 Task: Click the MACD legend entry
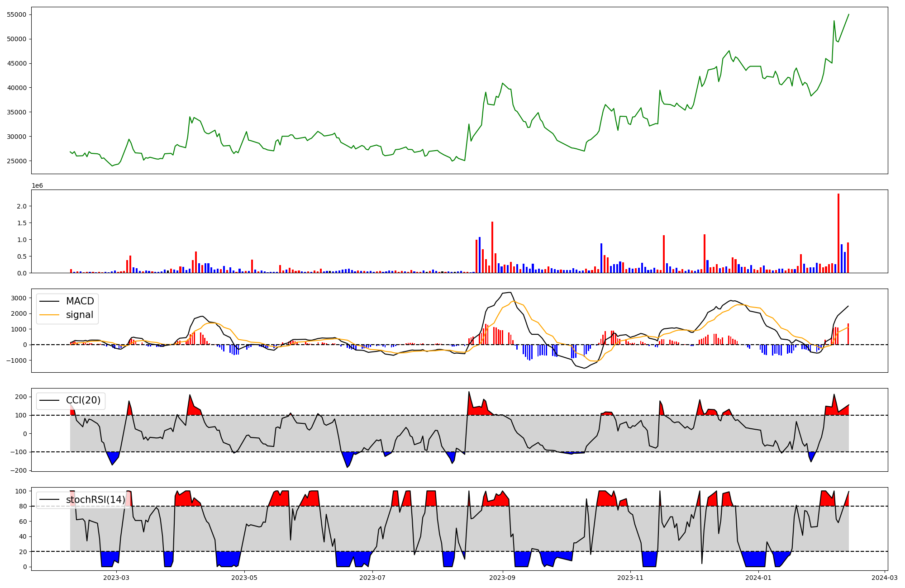point(80,301)
